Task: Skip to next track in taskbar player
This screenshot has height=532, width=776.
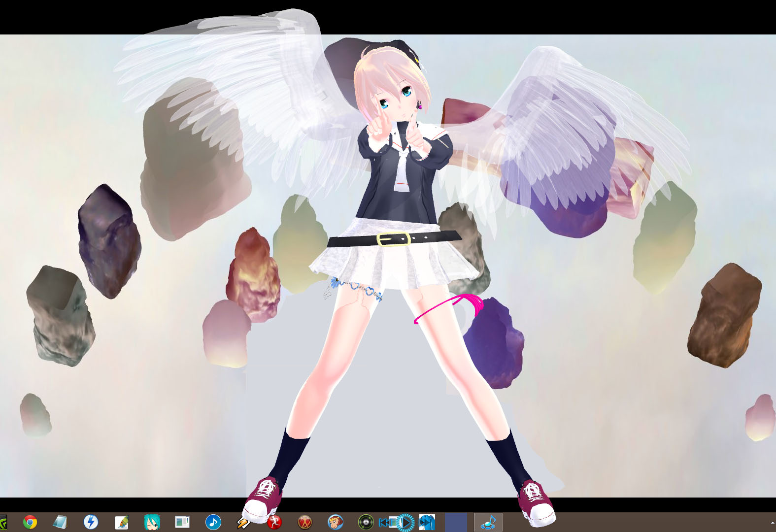Action: click(x=426, y=522)
